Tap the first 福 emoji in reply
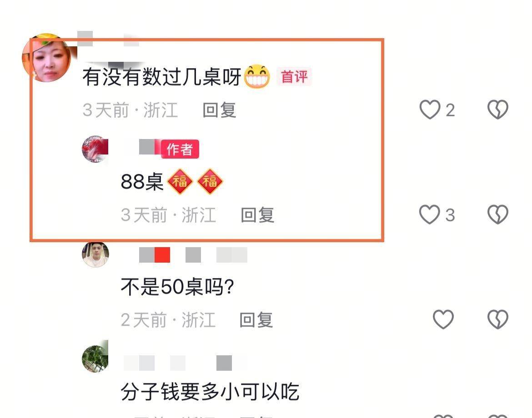532x418 pixels. 180,181
